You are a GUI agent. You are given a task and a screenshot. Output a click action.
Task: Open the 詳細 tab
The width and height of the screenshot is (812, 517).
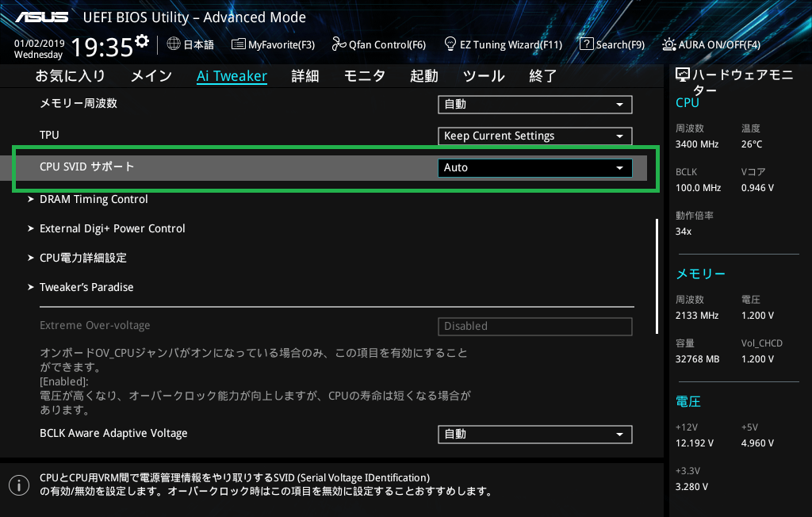[x=305, y=76]
